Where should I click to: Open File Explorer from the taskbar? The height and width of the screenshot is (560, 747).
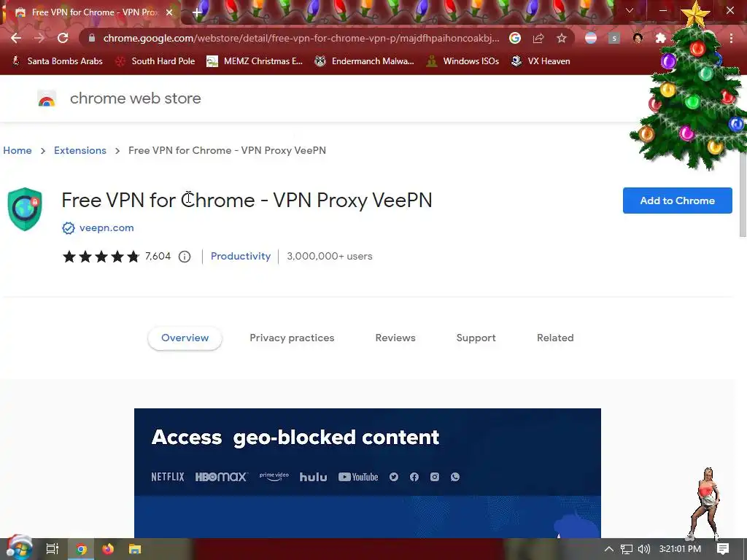(x=135, y=549)
